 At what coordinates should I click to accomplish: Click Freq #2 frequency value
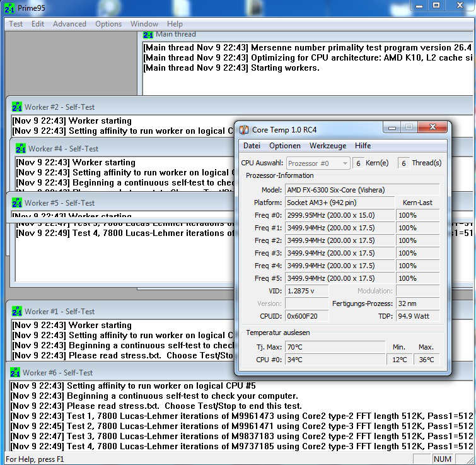click(x=339, y=240)
